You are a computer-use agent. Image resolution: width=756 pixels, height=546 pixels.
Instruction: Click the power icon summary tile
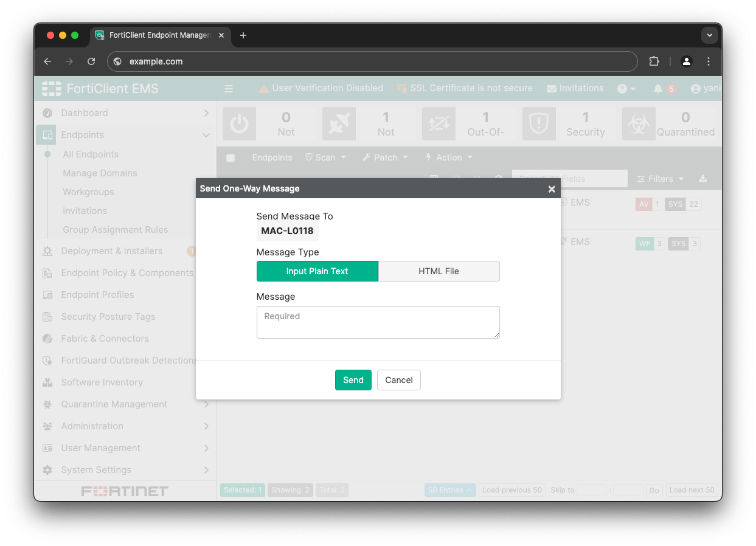[x=239, y=124]
